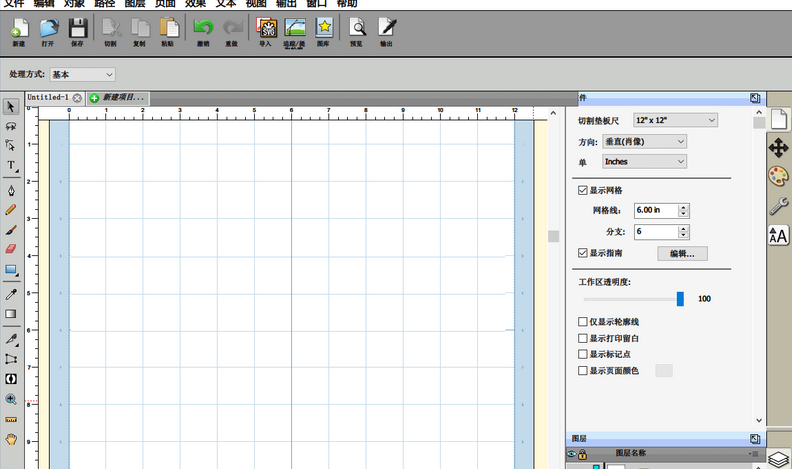Open the 视图 (View) menu
Viewport: 792px width, 469px height.
point(256,4)
